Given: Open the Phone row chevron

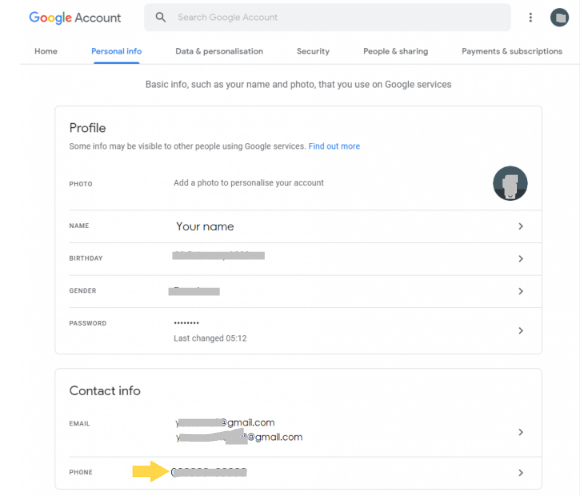Looking at the screenshot, I should click(521, 473).
